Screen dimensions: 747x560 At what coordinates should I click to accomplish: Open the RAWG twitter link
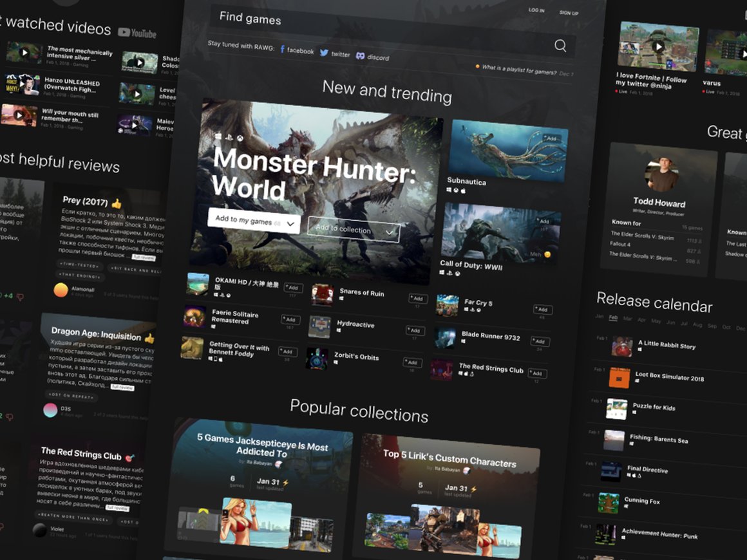[335, 54]
